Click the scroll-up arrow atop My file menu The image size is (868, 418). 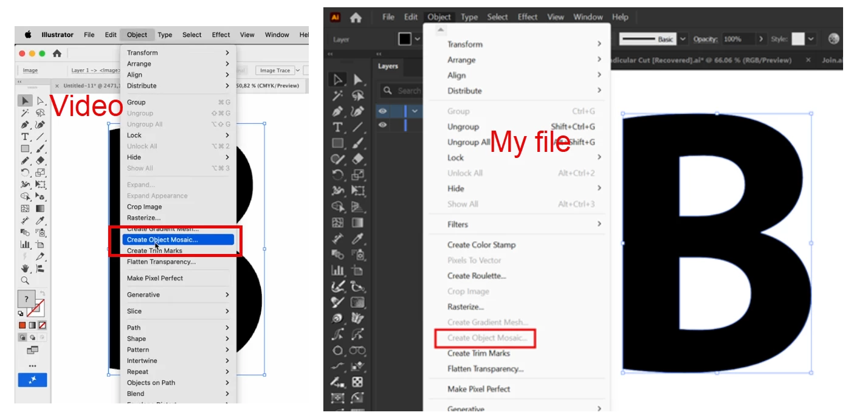tap(441, 29)
